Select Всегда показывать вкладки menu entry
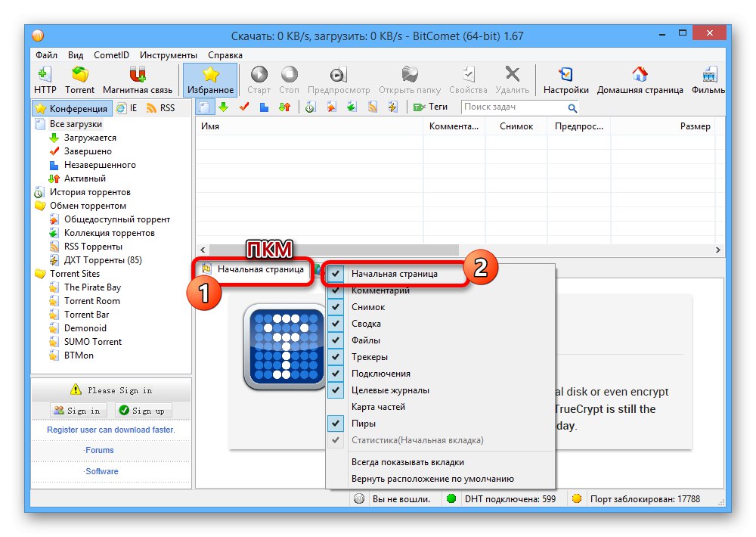 (440, 462)
